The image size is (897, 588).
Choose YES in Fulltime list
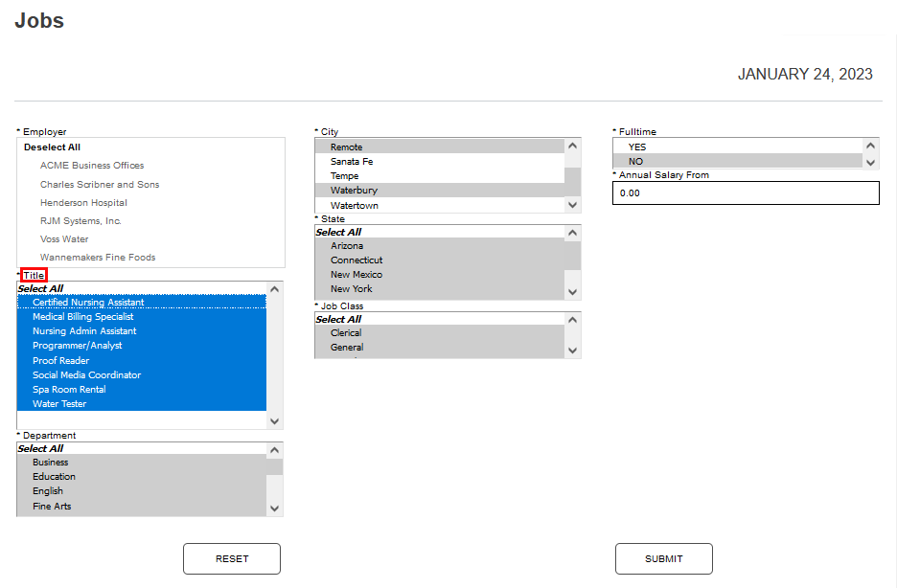pyautogui.click(x=637, y=147)
